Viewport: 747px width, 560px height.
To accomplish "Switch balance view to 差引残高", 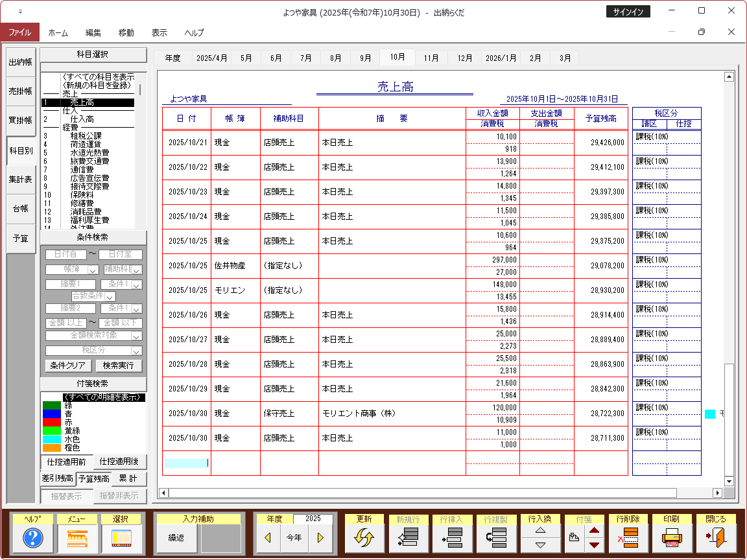I will pyautogui.click(x=57, y=479).
